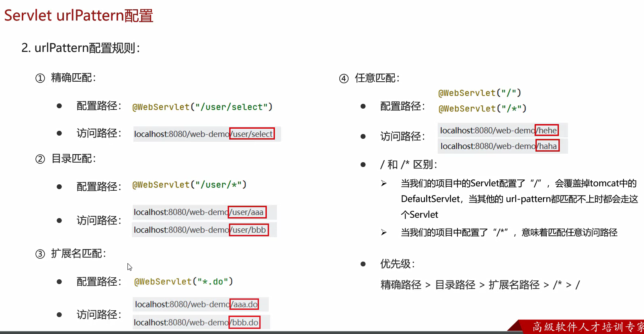
Task: Click the banner text "高级软件人才培训专家"
Action: coord(588,327)
